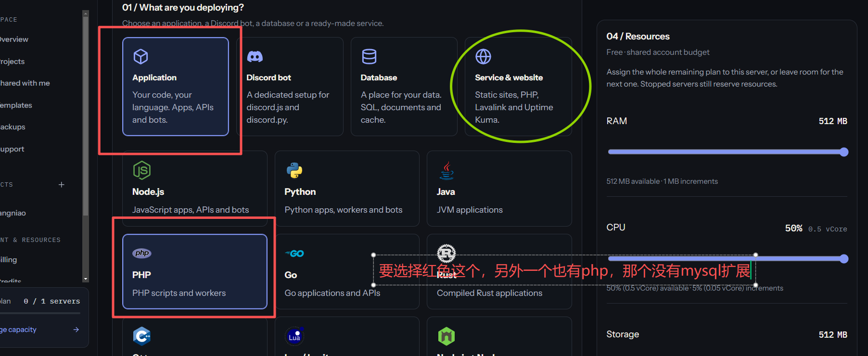Click the capacity link in plan box
This screenshot has width=868, height=356.
click(18, 330)
